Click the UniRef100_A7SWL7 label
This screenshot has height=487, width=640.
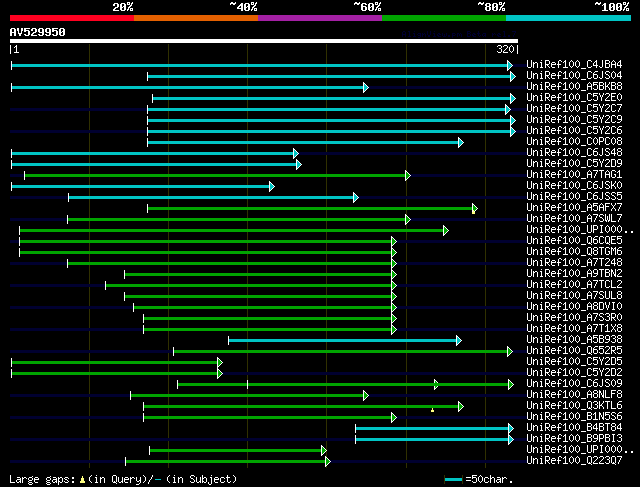click(x=574, y=219)
